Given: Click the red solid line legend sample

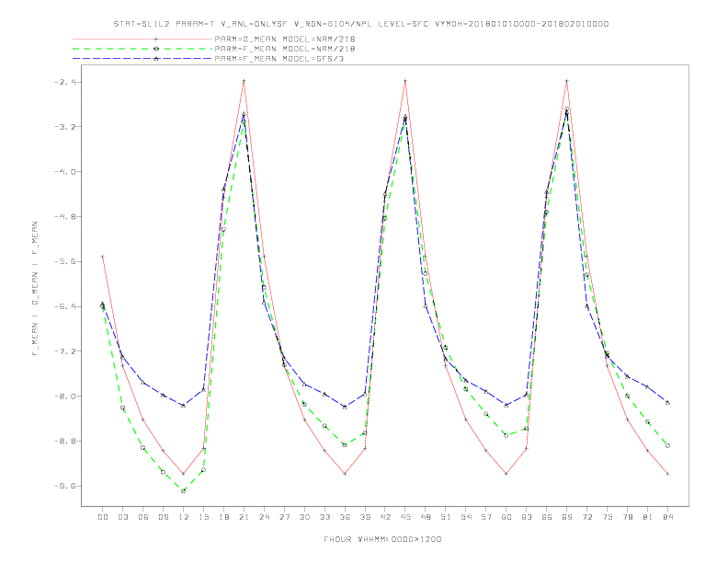Looking at the screenshot, I should 142,39.
